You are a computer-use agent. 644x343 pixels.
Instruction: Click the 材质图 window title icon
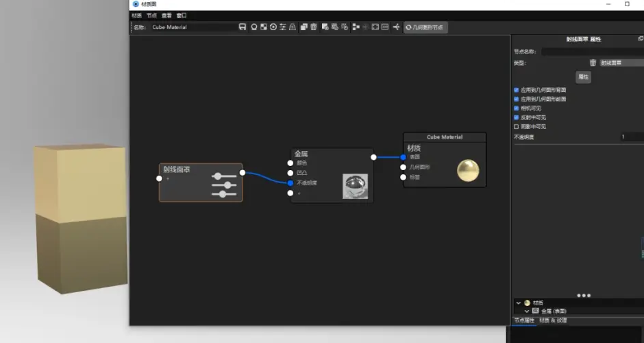click(136, 4)
